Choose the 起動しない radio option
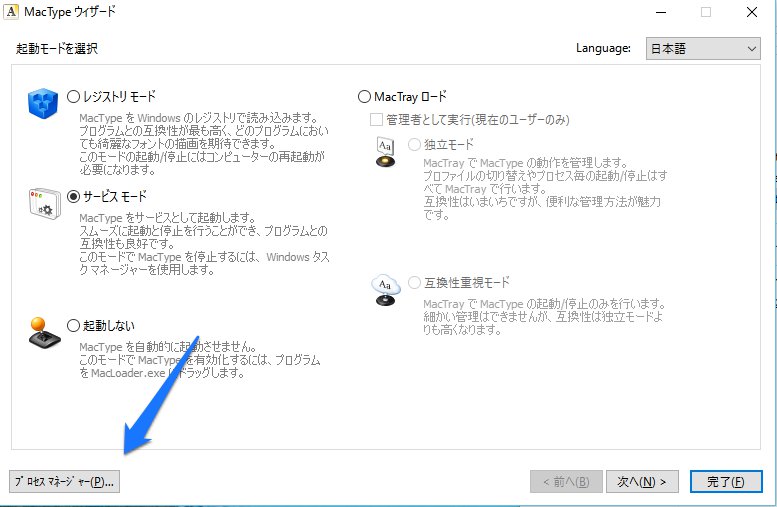Viewport: 777px width, 507px height. 73,325
